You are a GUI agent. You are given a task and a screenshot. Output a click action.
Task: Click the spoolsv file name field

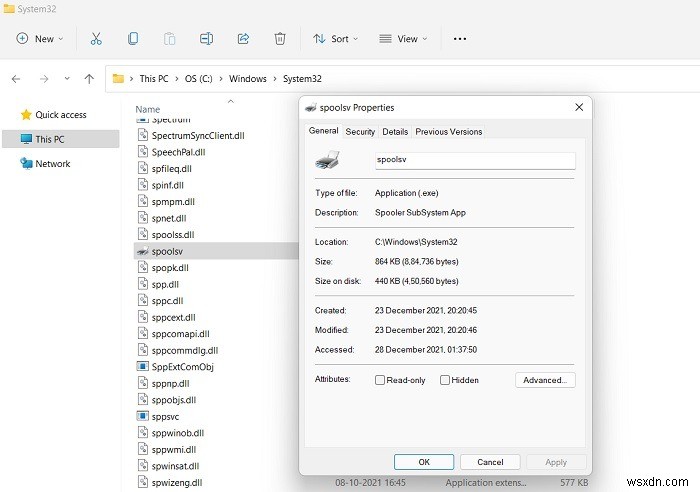tap(475, 160)
